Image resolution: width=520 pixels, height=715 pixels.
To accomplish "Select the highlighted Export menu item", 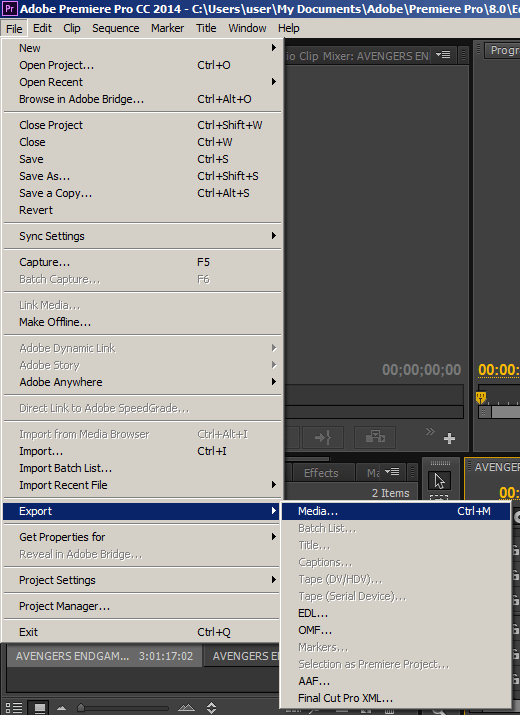I will [x=142, y=512].
